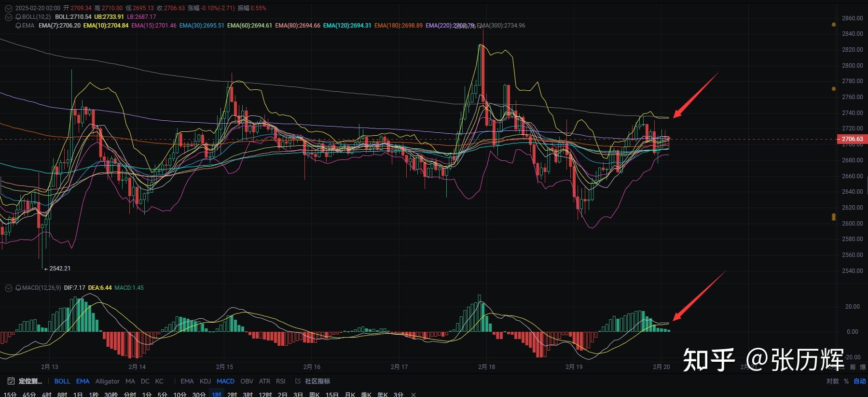The width and height of the screenshot is (868, 397).
Task: Click the gold marker near 2780 axis
Action: pos(834,89)
